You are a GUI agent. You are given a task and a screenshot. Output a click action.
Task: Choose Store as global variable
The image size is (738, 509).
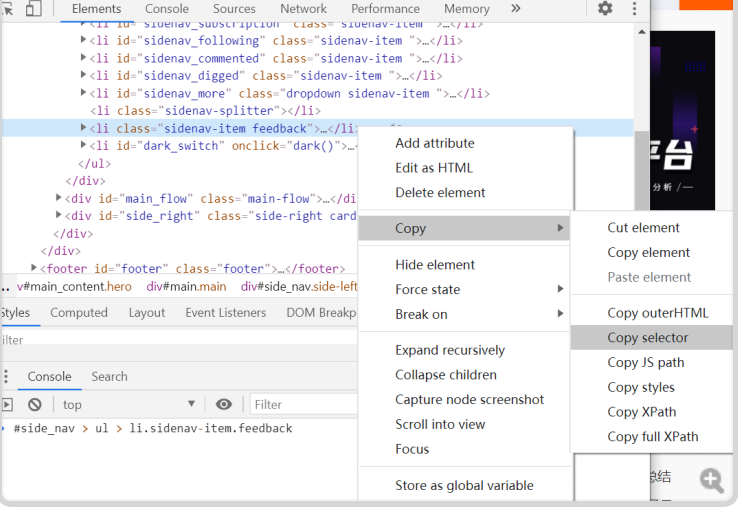click(x=464, y=485)
